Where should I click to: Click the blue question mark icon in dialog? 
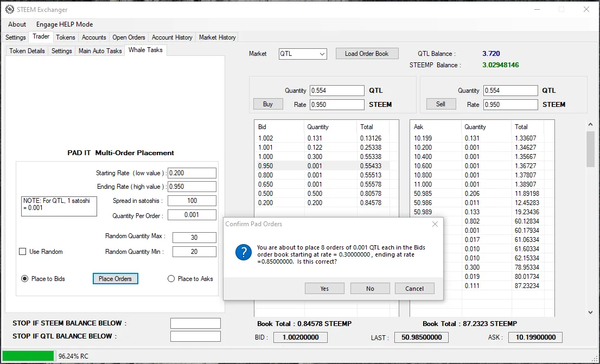point(244,253)
